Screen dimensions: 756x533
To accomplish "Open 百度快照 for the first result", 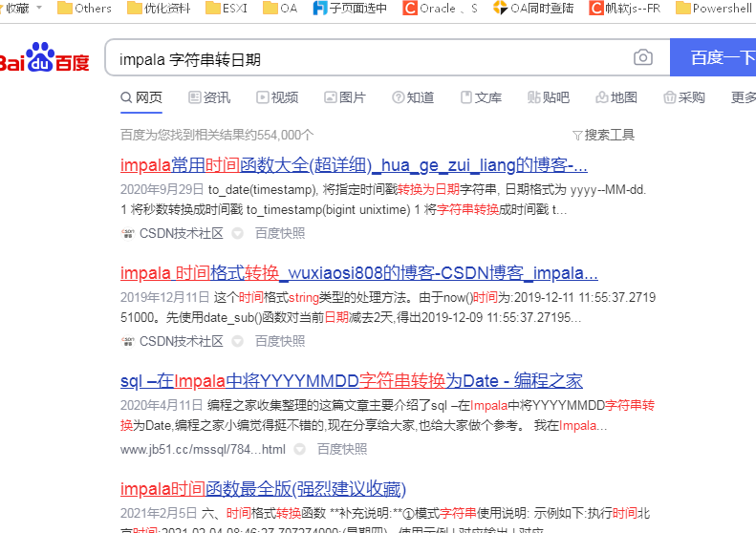I will tap(280, 234).
